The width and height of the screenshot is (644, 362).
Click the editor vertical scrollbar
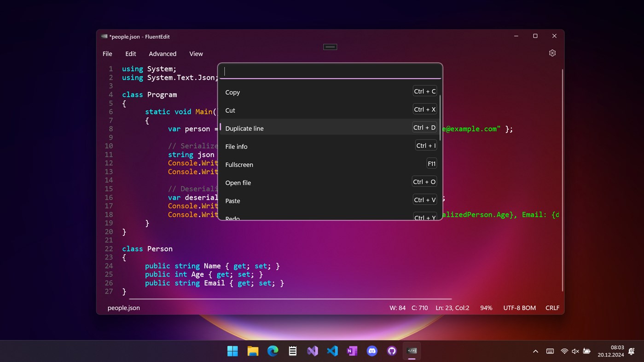click(562, 180)
